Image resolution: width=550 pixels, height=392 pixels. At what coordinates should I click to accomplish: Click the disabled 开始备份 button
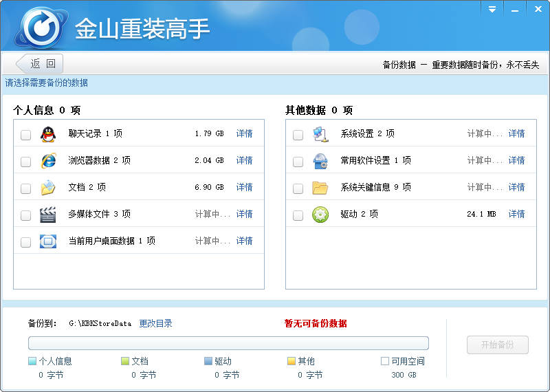[497, 345]
